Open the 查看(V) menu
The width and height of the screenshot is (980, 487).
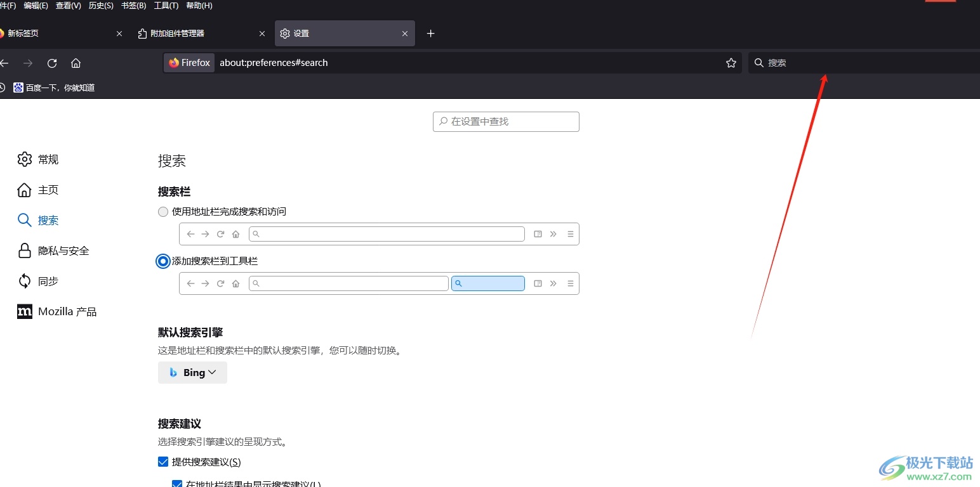[x=69, y=6]
